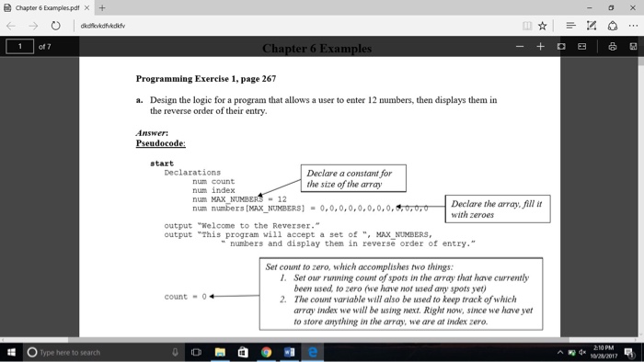Zoom in on the PDF document
Viewport: 644px width, 362px height.
(x=541, y=46)
